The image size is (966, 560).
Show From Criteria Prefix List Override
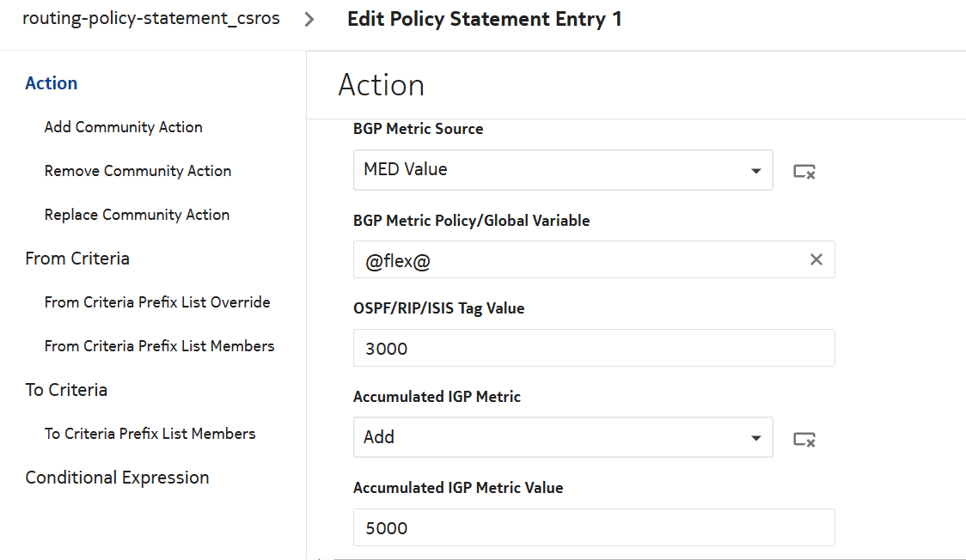pyautogui.click(x=157, y=302)
